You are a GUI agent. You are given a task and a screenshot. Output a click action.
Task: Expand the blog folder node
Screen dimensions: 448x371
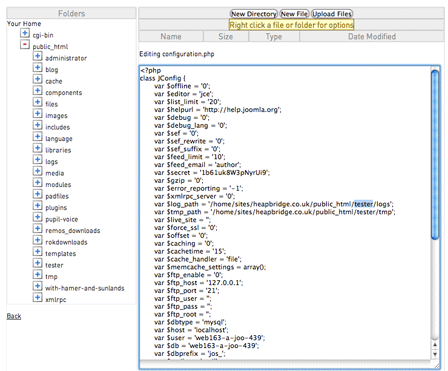[x=38, y=67]
